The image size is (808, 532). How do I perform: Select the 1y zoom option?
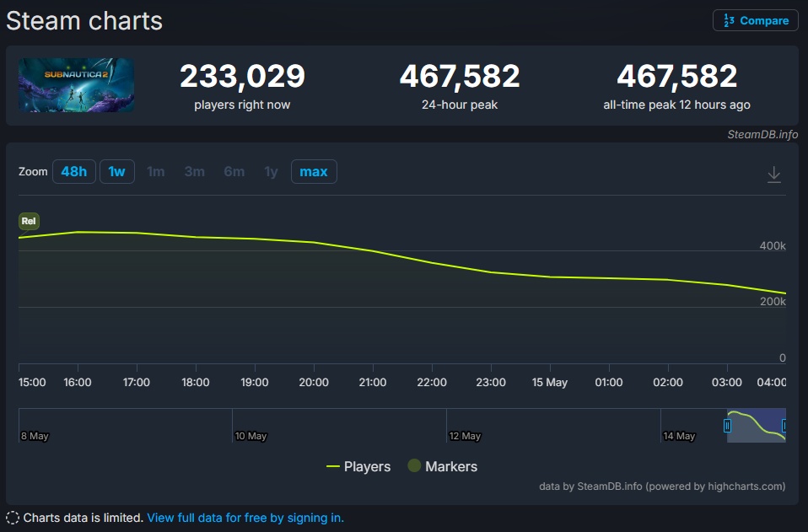(271, 171)
